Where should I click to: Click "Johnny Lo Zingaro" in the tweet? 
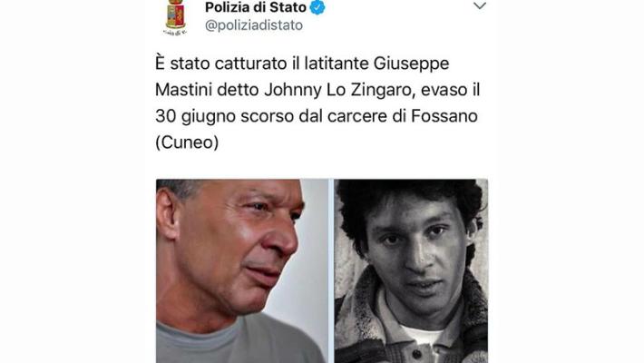click(337, 90)
